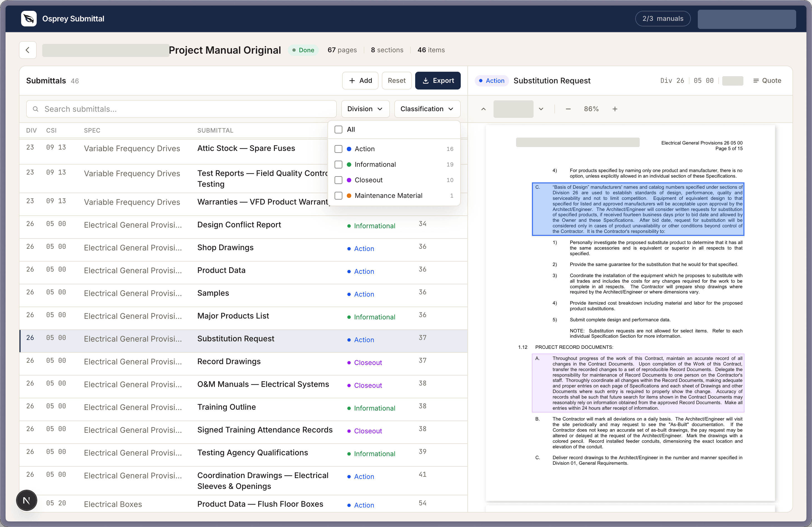Click the 86% zoom level value
Image resolution: width=812 pixels, height=527 pixels.
(x=591, y=109)
